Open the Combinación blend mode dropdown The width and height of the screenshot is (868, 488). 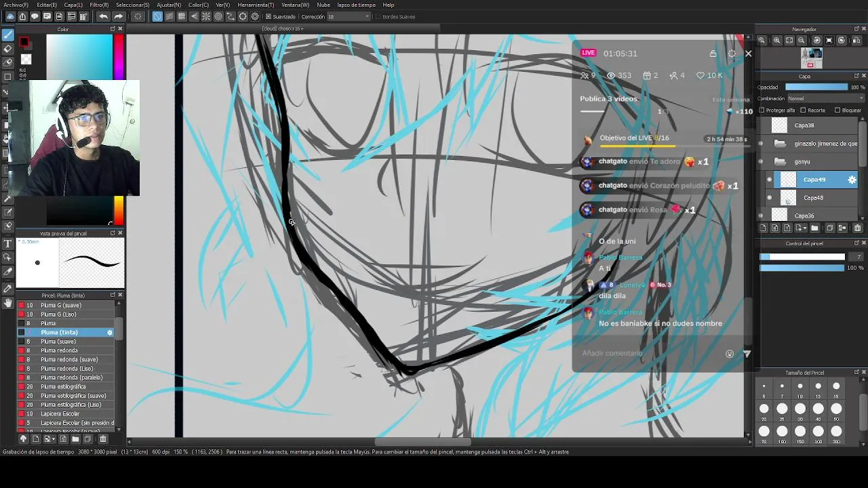tap(825, 98)
